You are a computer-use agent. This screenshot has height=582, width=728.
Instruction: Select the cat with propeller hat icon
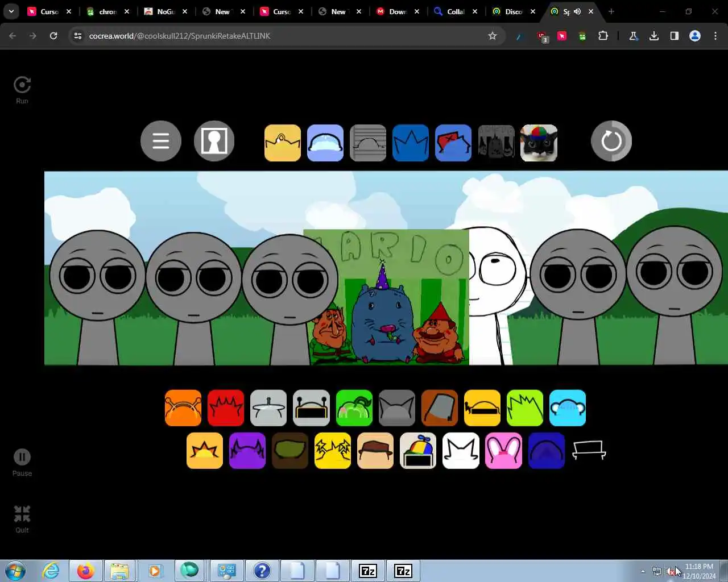(539, 143)
